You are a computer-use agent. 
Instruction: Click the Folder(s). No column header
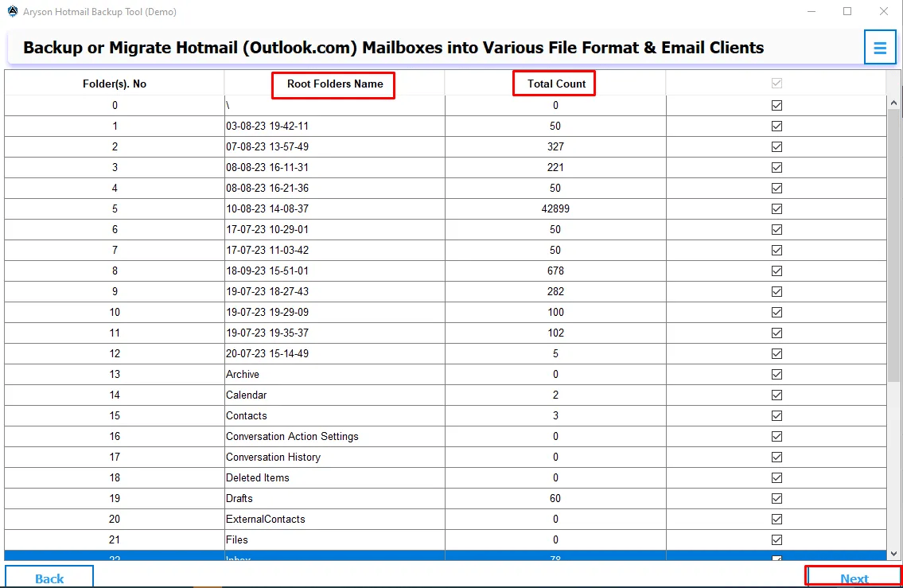115,84
